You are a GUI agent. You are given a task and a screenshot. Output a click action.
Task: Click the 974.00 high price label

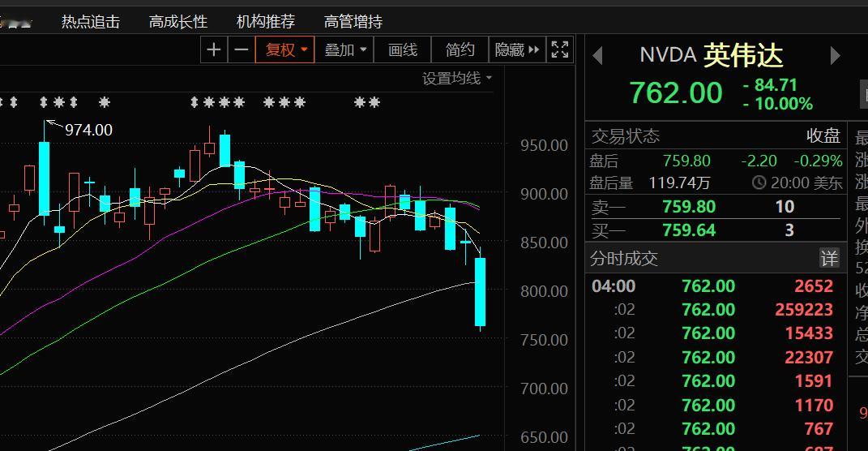88,131
